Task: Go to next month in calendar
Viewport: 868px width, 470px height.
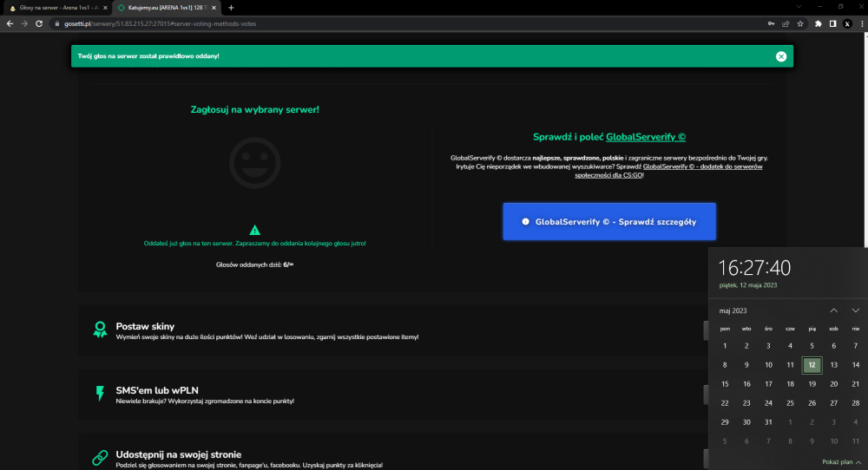Action: point(855,310)
